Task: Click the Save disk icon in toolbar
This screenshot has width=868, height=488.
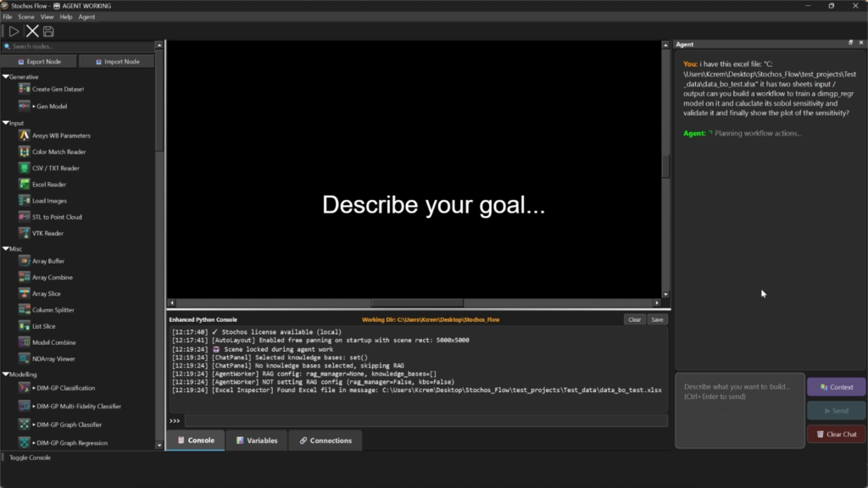Action: [49, 31]
